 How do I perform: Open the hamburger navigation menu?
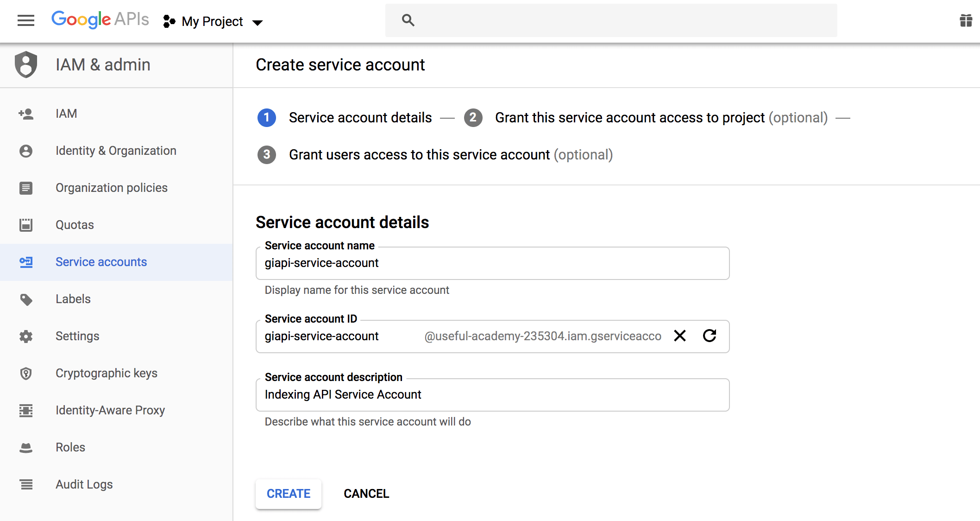[x=26, y=20]
